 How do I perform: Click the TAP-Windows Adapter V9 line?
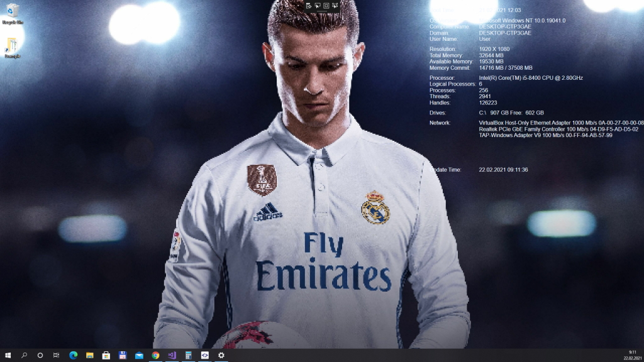tap(545, 136)
